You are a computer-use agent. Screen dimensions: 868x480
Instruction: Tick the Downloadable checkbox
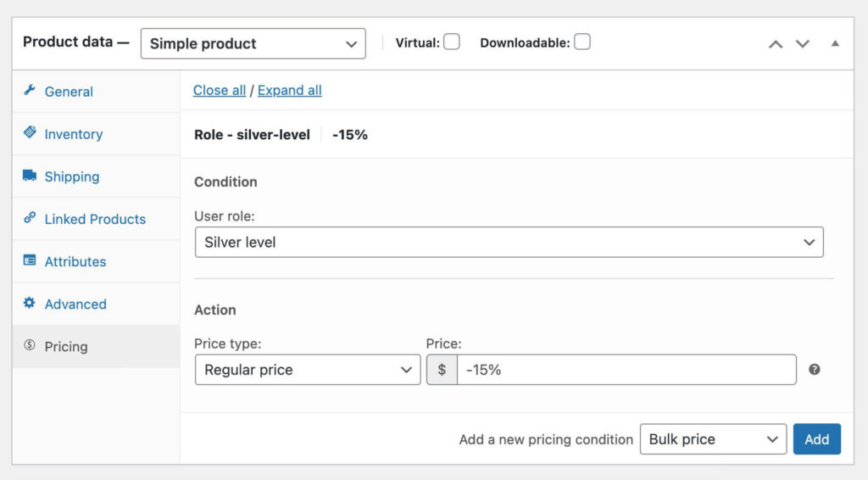coord(581,42)
